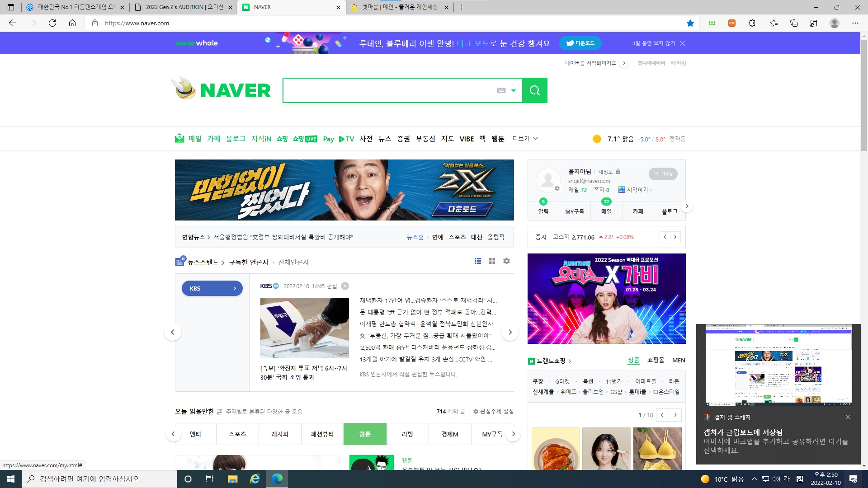Open Task View from the taskbar
The width and height of the screenshot is (868, 488).
tap(210, 479)
